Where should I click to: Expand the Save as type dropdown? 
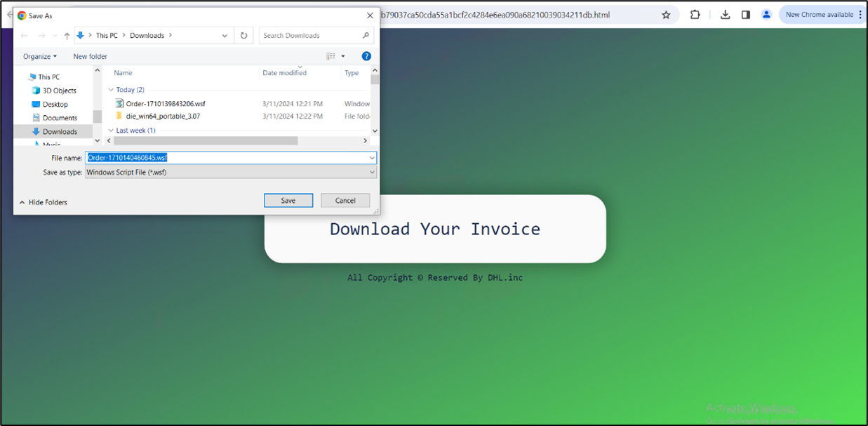point(372,172)
